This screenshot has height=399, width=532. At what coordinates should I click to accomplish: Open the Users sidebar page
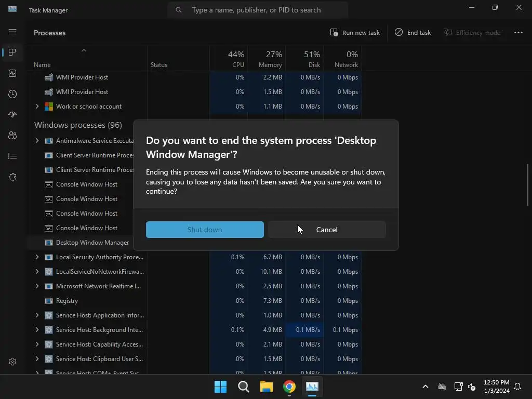point(12,136)
